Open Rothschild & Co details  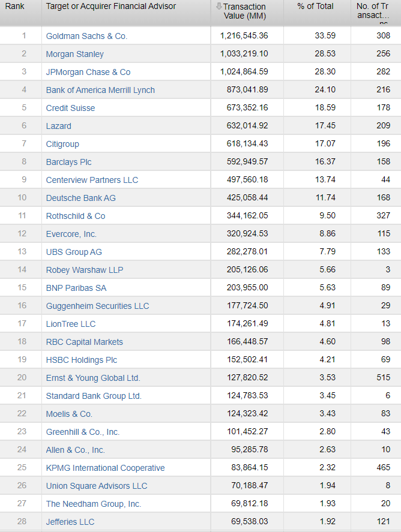click(x=76, y=216)
